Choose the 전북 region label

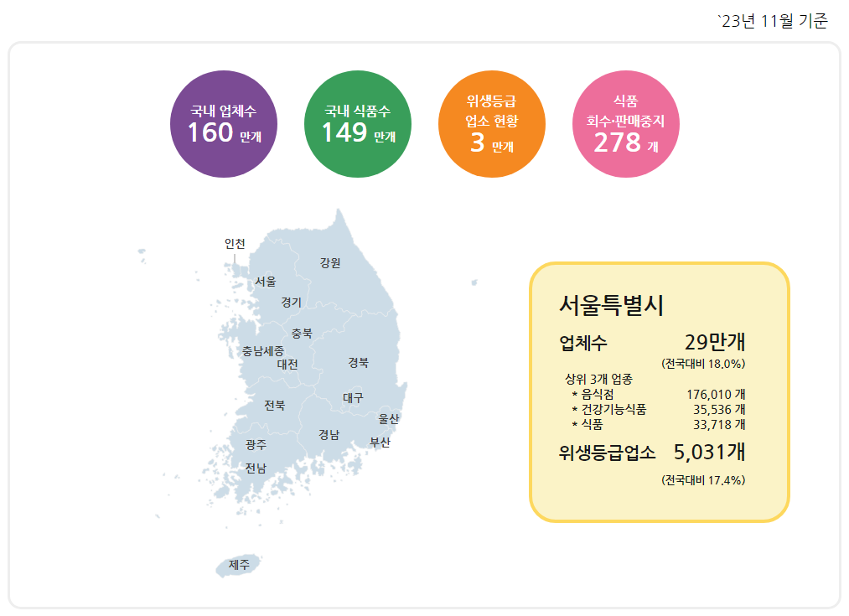[x=275, y=406]
